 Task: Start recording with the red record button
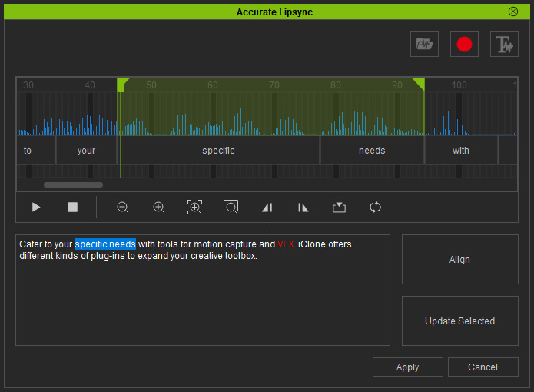(x=464, y=44)
